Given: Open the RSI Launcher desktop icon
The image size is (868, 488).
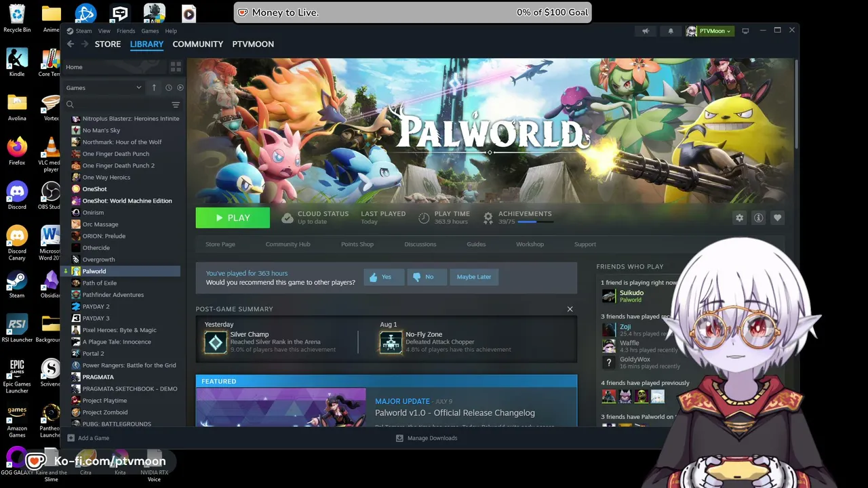Looking at the screenshot, I should [17, 328].
